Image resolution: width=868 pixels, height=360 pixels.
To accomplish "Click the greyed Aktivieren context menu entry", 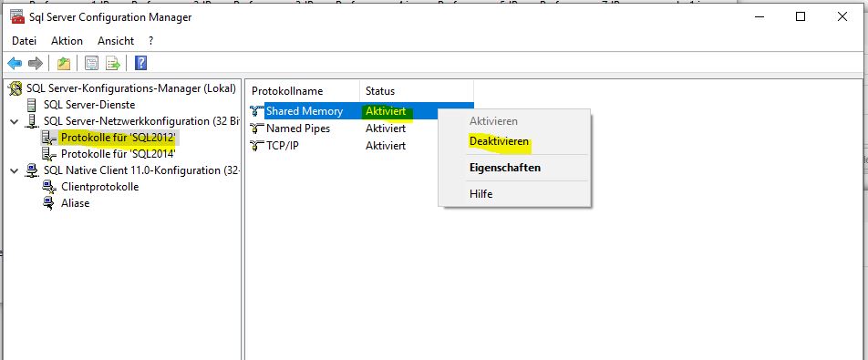I will pyautogui.click(x=493, y=121).
